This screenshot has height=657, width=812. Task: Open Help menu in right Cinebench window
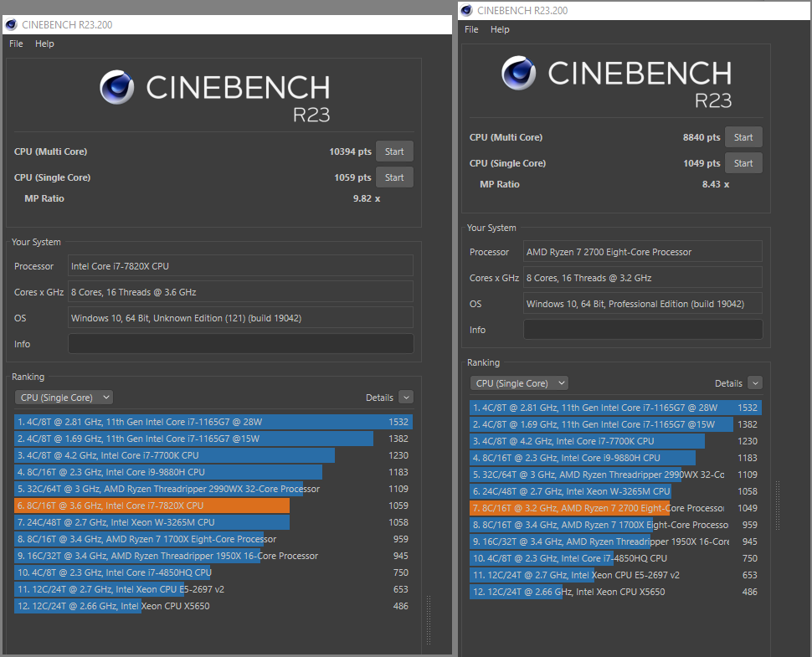coord(500,29)
